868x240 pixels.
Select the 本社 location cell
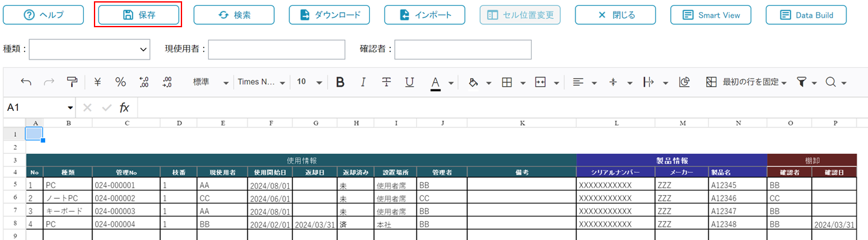(x=395, y=224)
